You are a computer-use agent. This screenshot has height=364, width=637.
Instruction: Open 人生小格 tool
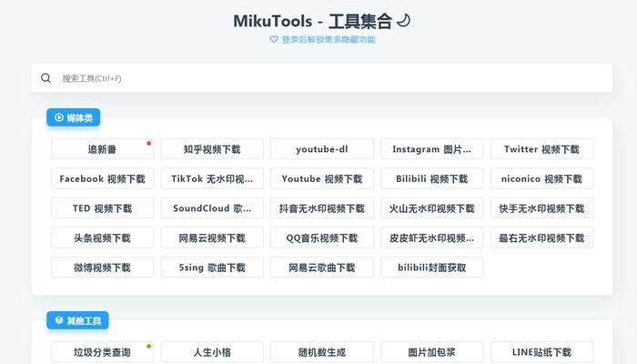click(212, 352)
